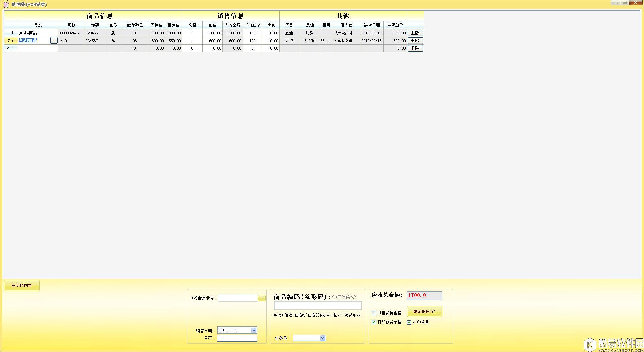Delete the 测试A商品 row using its 删除 button
The image size is (644, 352).
(x=415, y=33)
